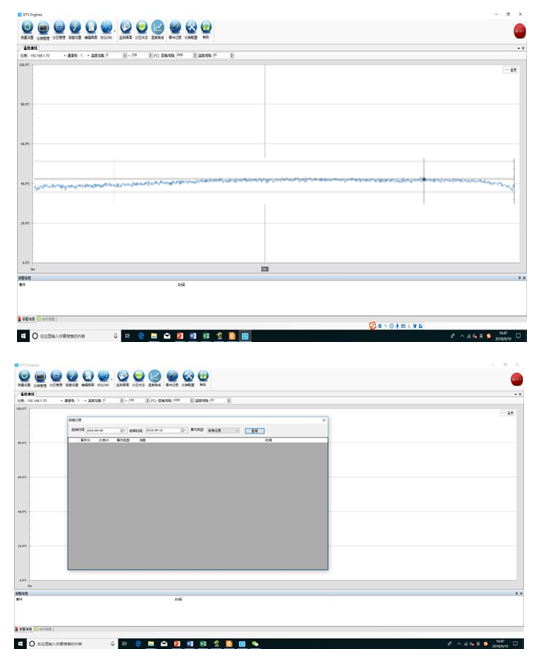Toggle the checkbox beside the temperature range fields above the blue curve
The width and height of the screenshot is (537, 660).
click(156, 56)
